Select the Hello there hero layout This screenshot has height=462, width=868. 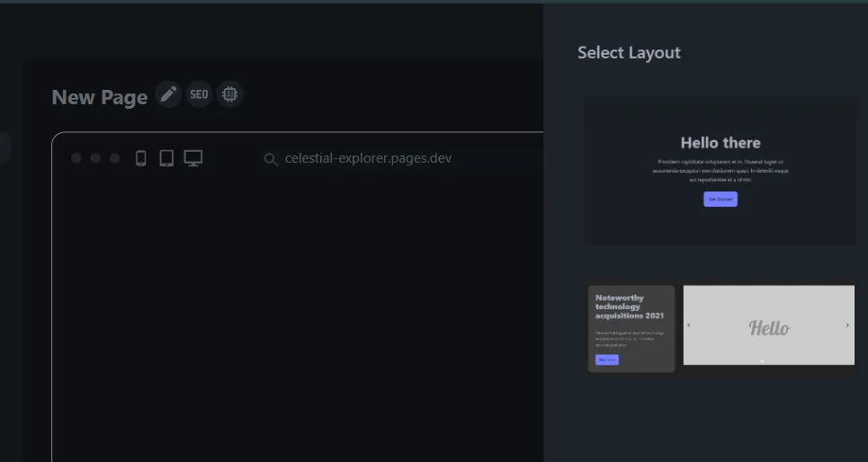(720, 171)
